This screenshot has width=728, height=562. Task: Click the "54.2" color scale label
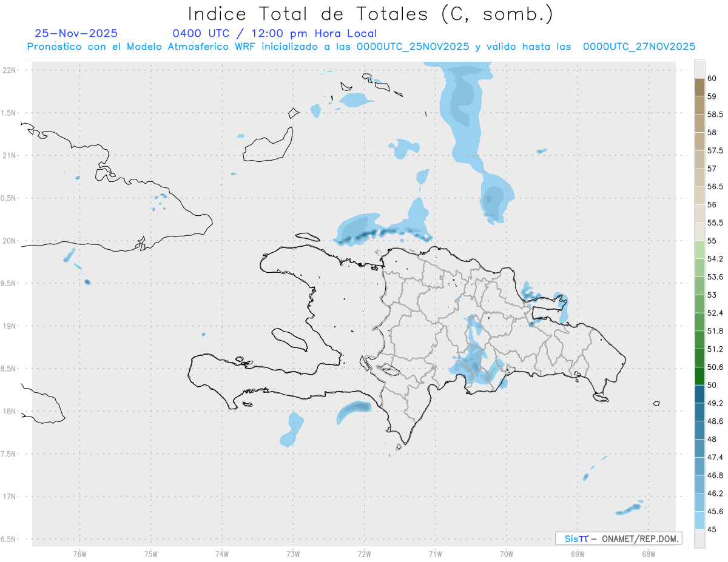pos(715,259)
